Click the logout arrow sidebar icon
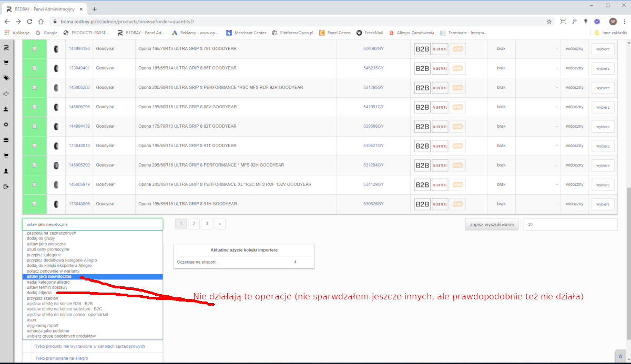The width and height of the screenshot is (631, 364). [6, 186]
